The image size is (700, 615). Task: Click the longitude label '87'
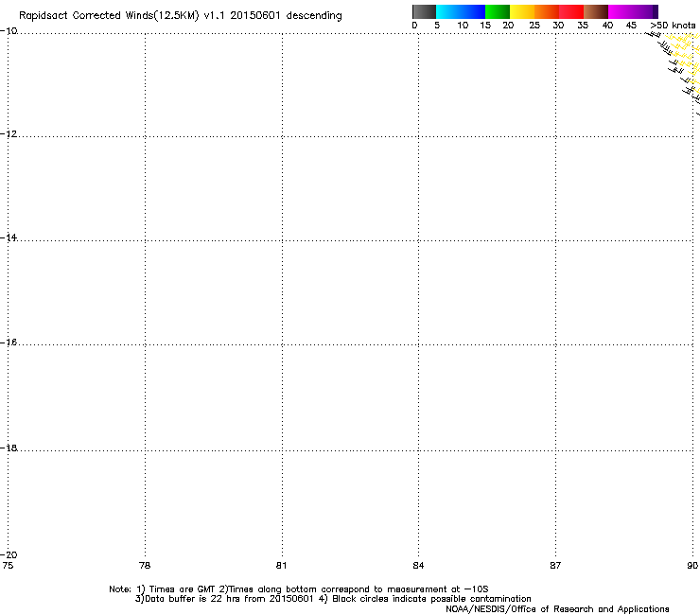555,566
